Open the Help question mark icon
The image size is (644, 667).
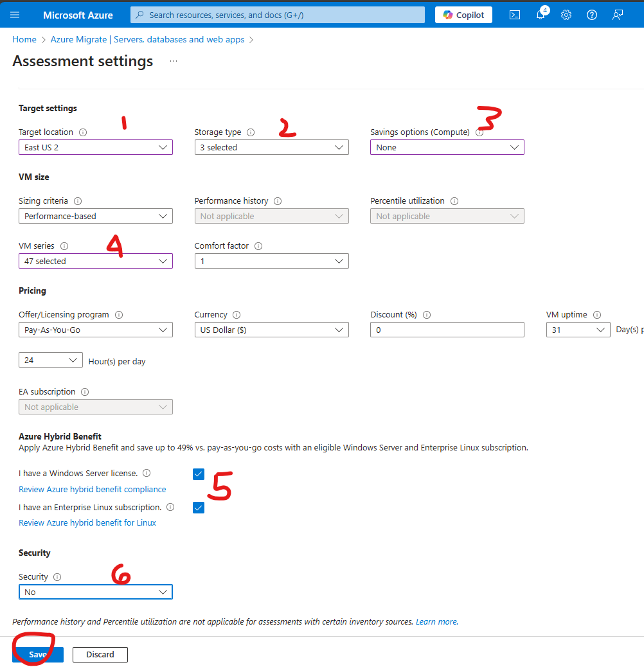click(592, 15)
